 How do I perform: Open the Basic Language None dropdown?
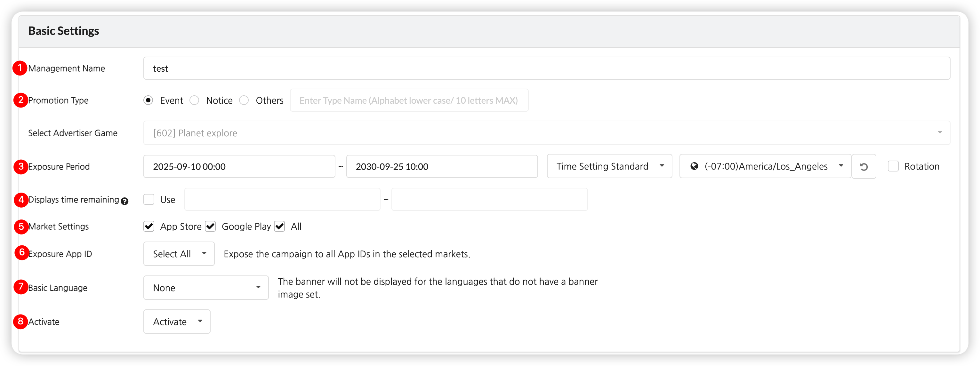(x=206, y=288)
